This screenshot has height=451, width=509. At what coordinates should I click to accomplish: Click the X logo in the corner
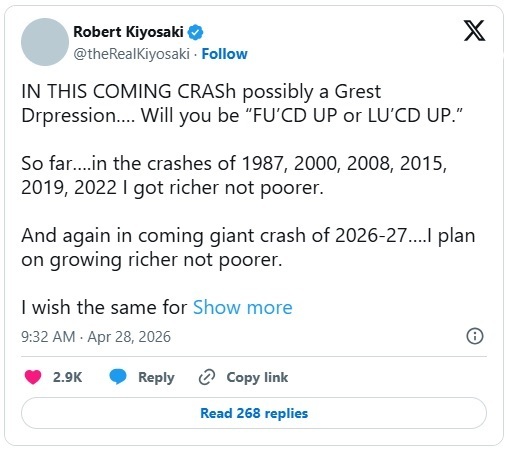pyautogui.click(x=474, y=31)
